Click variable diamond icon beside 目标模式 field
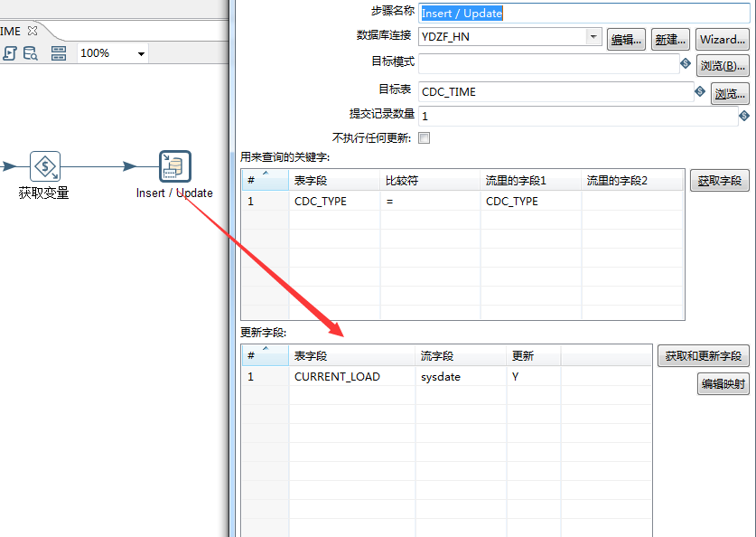The height and width of the screenshot is (537, 756). pos(686,63)
